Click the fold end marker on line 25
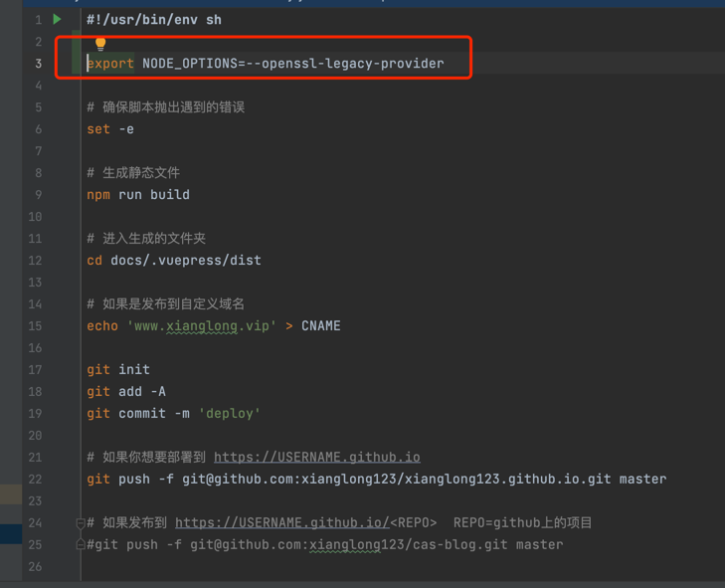The image size is (725, 588). (x=81, y=544)
